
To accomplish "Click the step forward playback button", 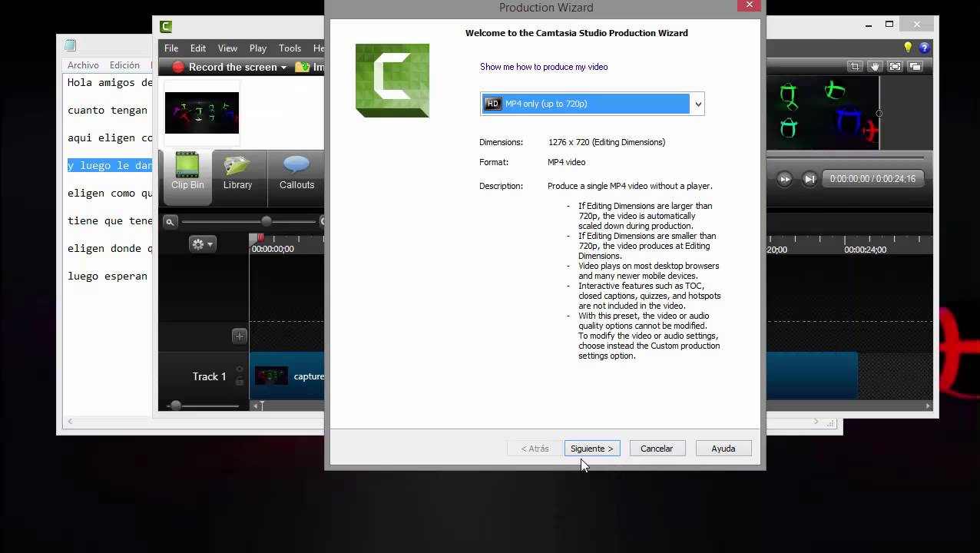I will point(809,179).
